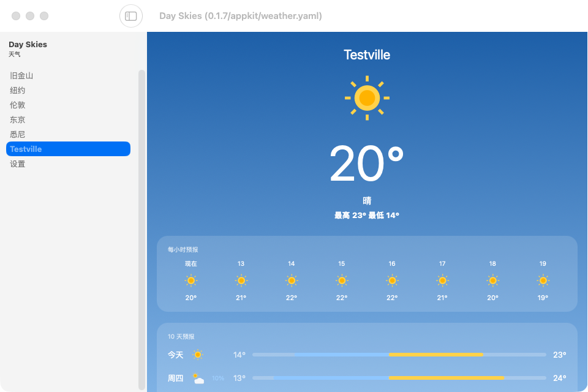The height and width of the screenshot is (392, 588).
Task: Click the sun icon in the 今天 row
Action: [x=198, y=355]
